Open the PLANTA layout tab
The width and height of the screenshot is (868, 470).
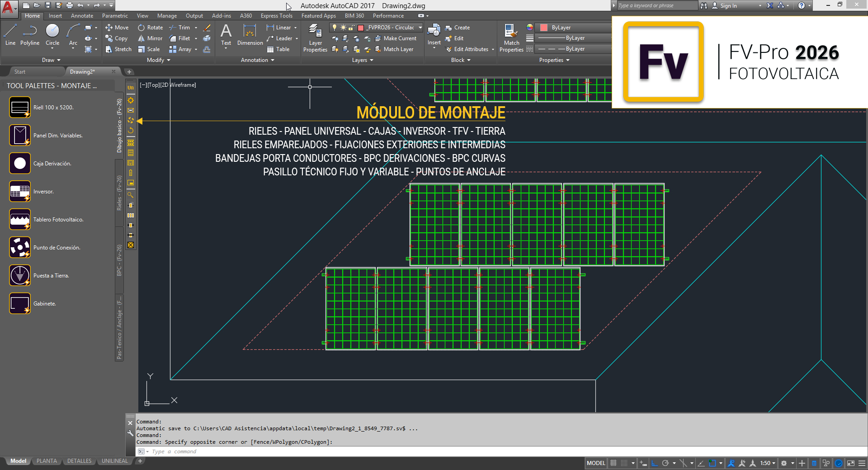pos(47,461)
